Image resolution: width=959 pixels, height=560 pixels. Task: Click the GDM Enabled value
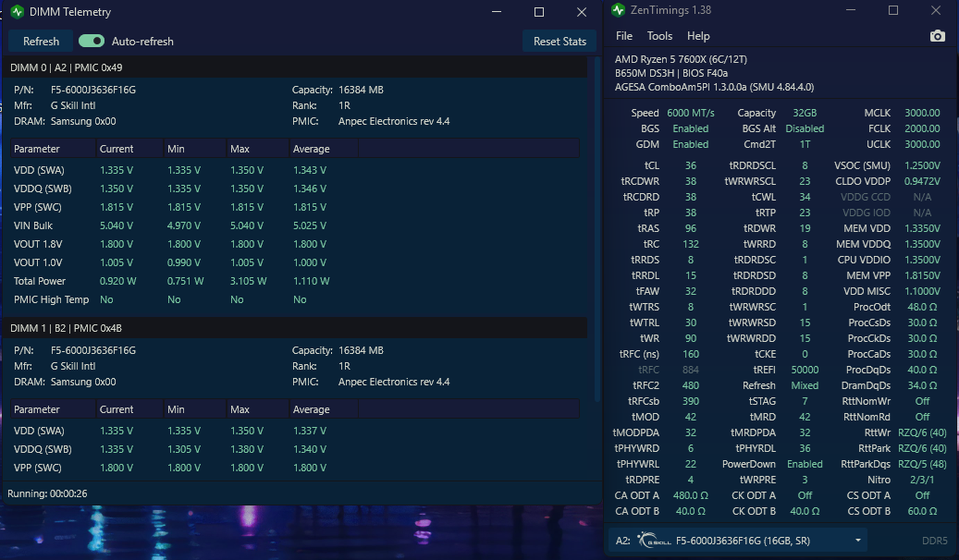click(x=691, y=145)
